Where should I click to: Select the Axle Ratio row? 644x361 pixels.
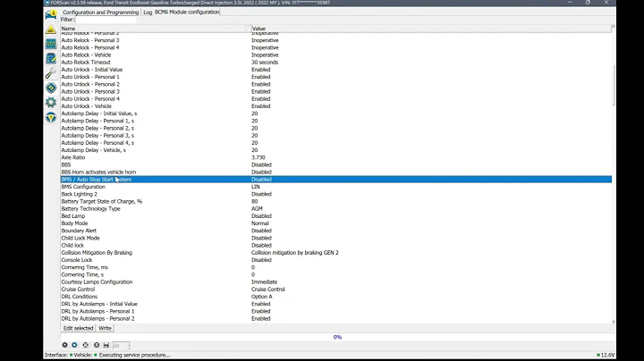pyautogui.click(x=336, y=157)
